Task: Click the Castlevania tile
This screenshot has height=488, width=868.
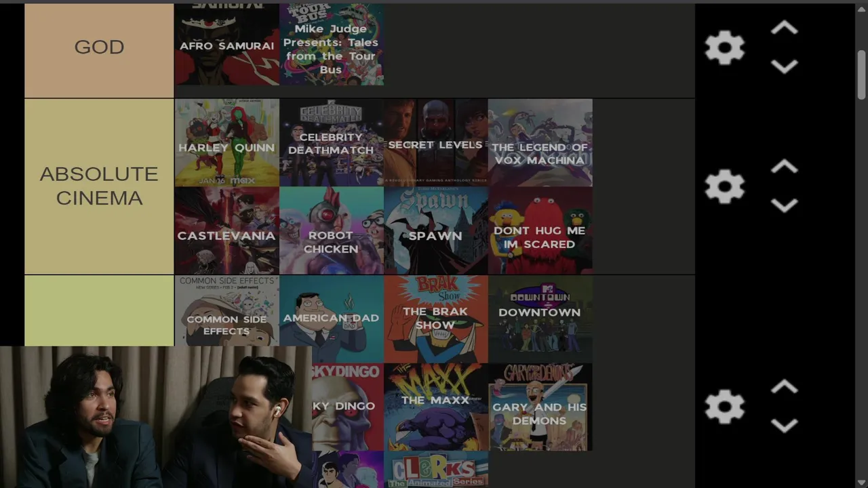Action: (226, 230)
